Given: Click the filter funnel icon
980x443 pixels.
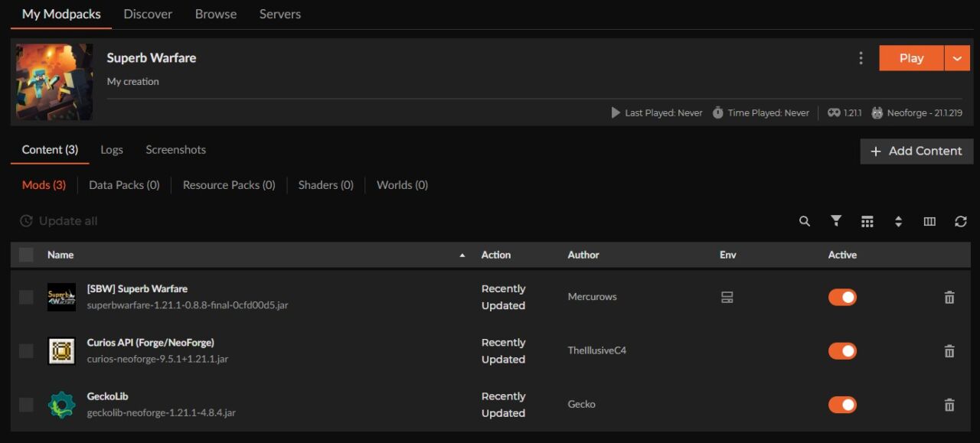Looking at the screenshot, I should (x=836, y=221).
